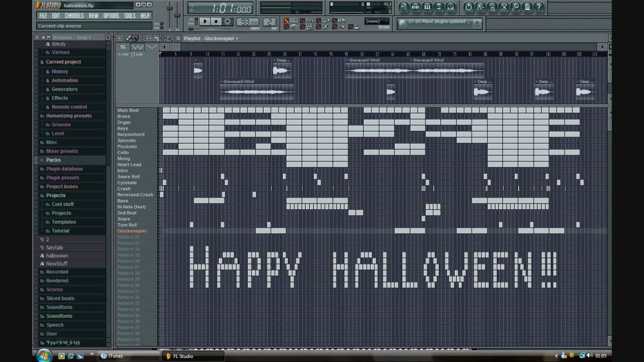
Task: Click the magnifier icon in shortcut panel
Action: [x=515, y=7]
